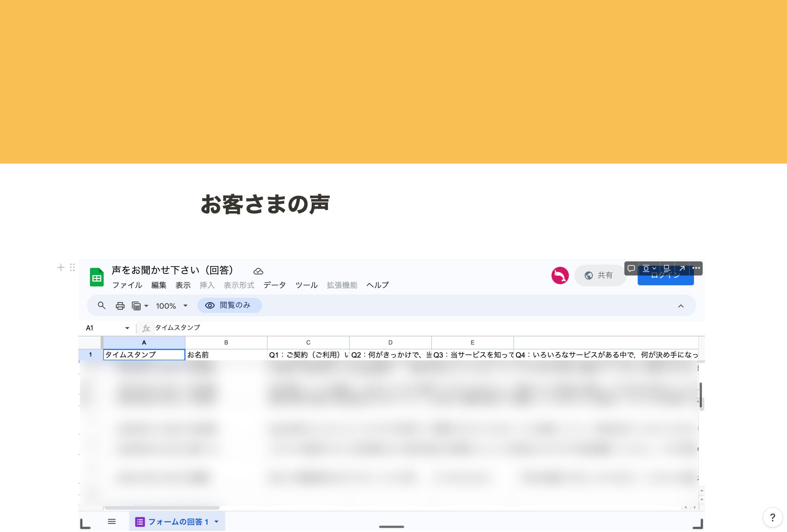This screenshot has height=532, width=787.
Task: Click the cloud save status icon
Action: (x=258, y=272)
